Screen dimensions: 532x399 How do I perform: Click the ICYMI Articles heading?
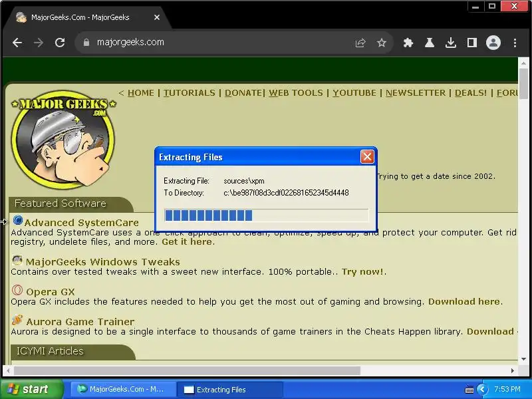(50, 351)
